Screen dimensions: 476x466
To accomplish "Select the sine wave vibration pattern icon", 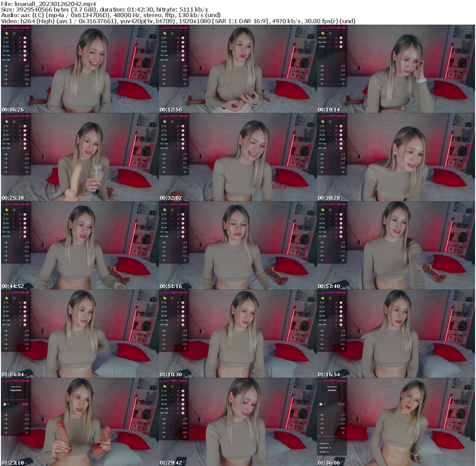I will point(26,75).
